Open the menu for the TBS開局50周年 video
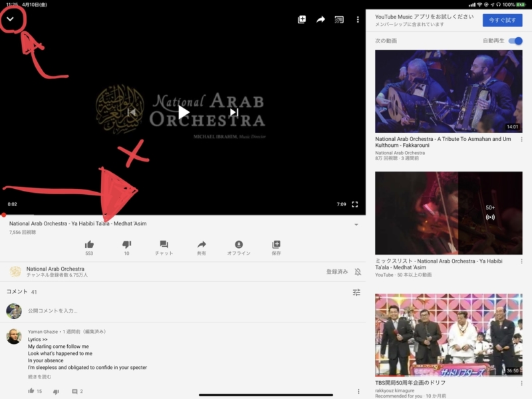 tap(521, 383)
